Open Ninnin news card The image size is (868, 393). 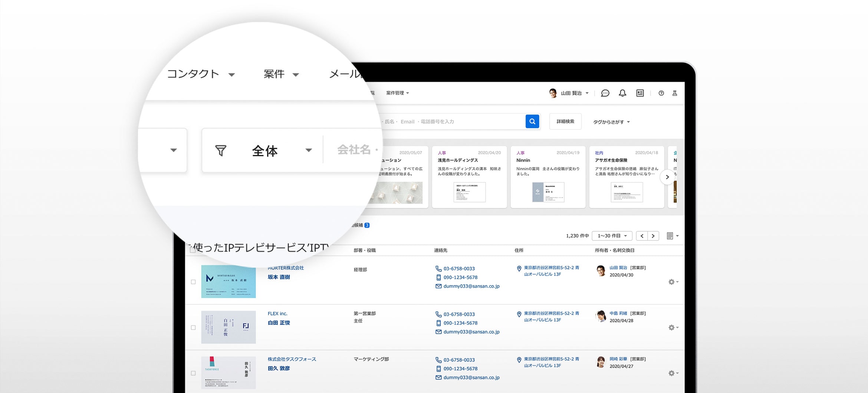coord(548,177)
